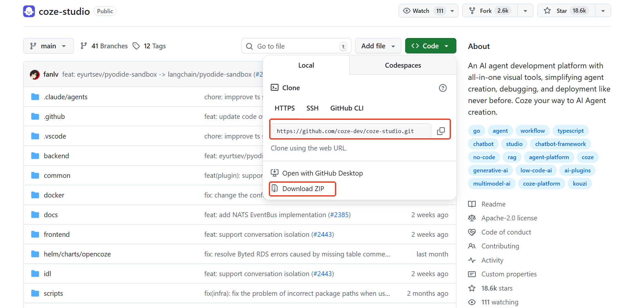Open the clone help question mark icon

[443, 88]
